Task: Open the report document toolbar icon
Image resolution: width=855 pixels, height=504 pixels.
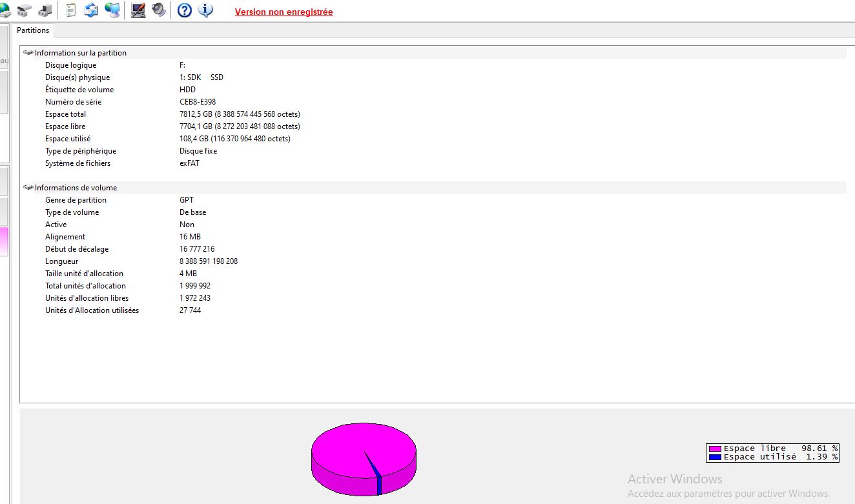Action: (x=71, y=10)
